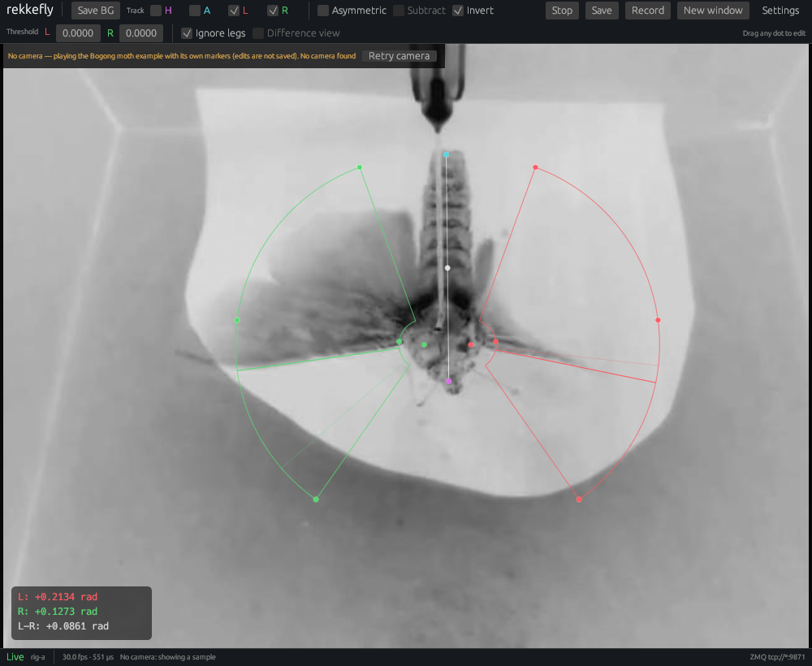Image resolution: width=812 pixels, height=666 pixels.
Task: Open the Settings menu
Action: pyautogui.click(x=780, y=11)
